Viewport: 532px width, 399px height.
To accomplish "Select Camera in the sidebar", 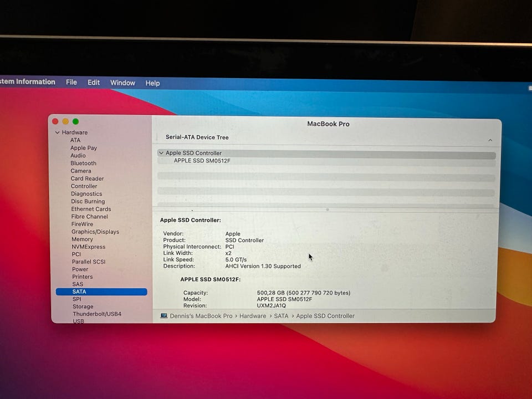I will coord(81,171).
